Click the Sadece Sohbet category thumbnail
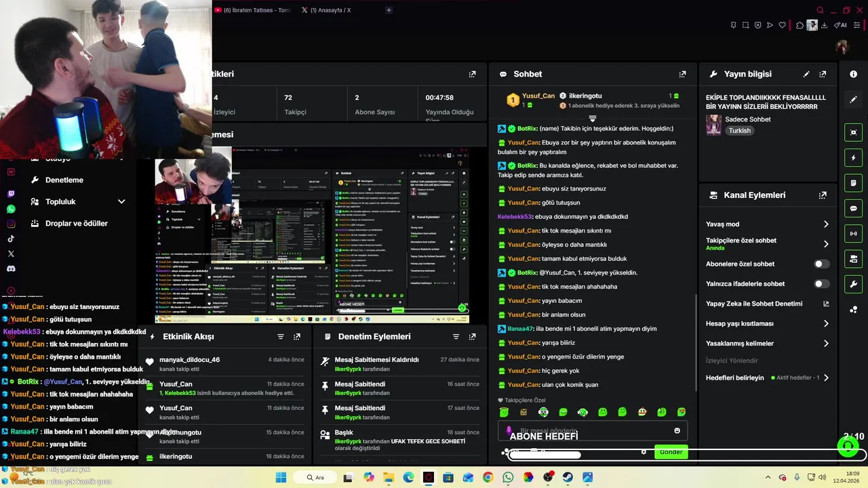 click(713, 125)
